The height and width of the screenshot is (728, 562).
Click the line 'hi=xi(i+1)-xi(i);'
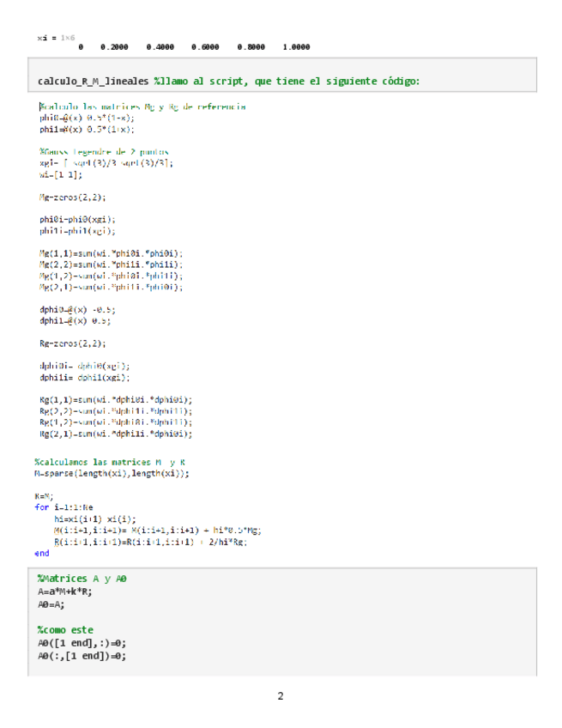tap(95, 519)
